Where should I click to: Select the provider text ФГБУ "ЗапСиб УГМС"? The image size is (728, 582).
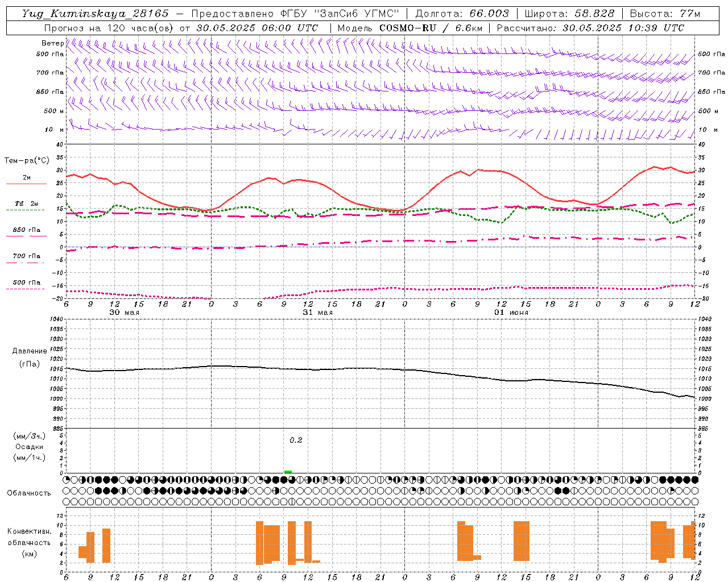(x=339, y=14)
